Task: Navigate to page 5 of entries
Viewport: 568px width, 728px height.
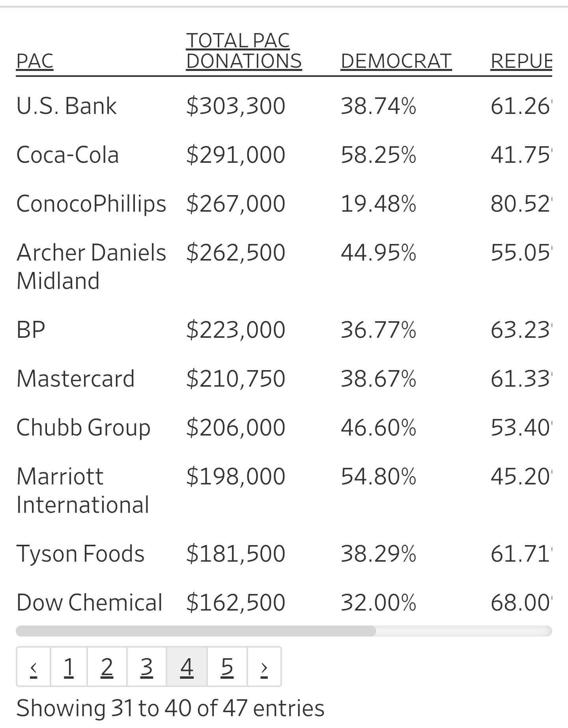Action: tap(227, 667)
